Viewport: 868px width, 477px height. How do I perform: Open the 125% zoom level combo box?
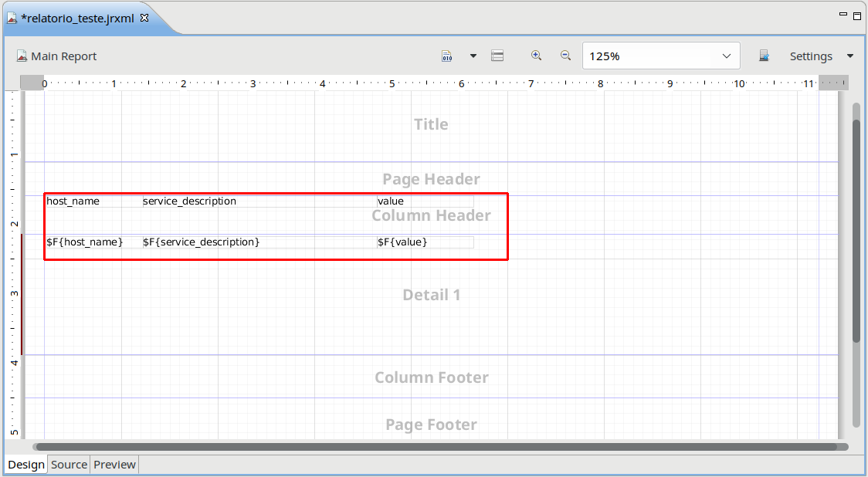(x=660, y=56)
